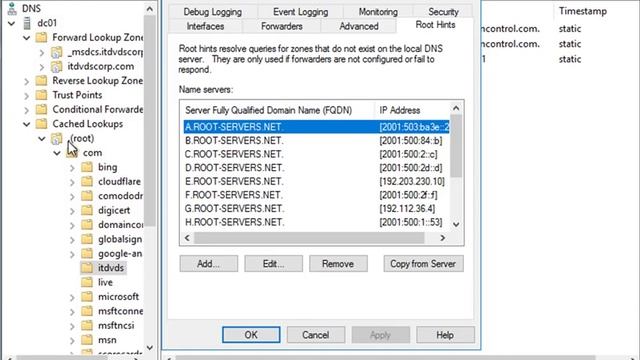
Task: Click the msftconne folder icon
Action: pyautogui.click(x=87, y=311)
